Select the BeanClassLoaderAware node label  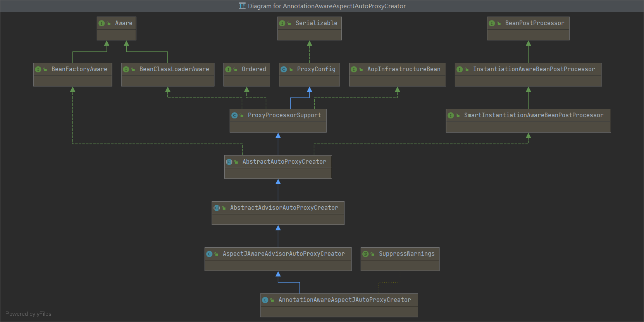pyautogui.click(x=174, y=69)
